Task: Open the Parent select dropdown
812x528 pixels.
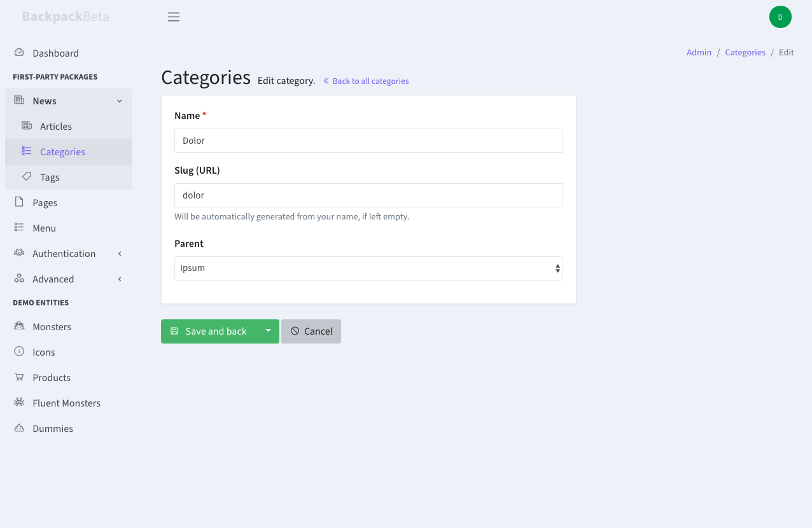Action: point(368,268)
